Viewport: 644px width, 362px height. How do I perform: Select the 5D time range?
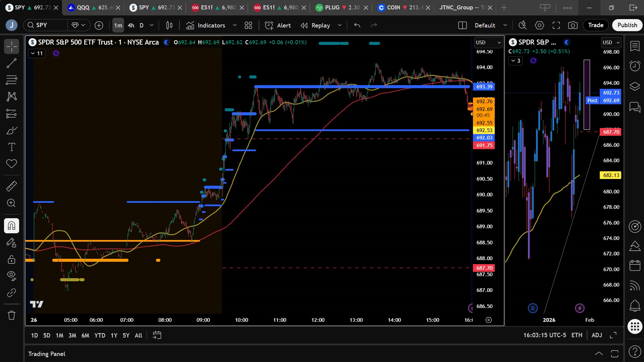pos(47,335)
